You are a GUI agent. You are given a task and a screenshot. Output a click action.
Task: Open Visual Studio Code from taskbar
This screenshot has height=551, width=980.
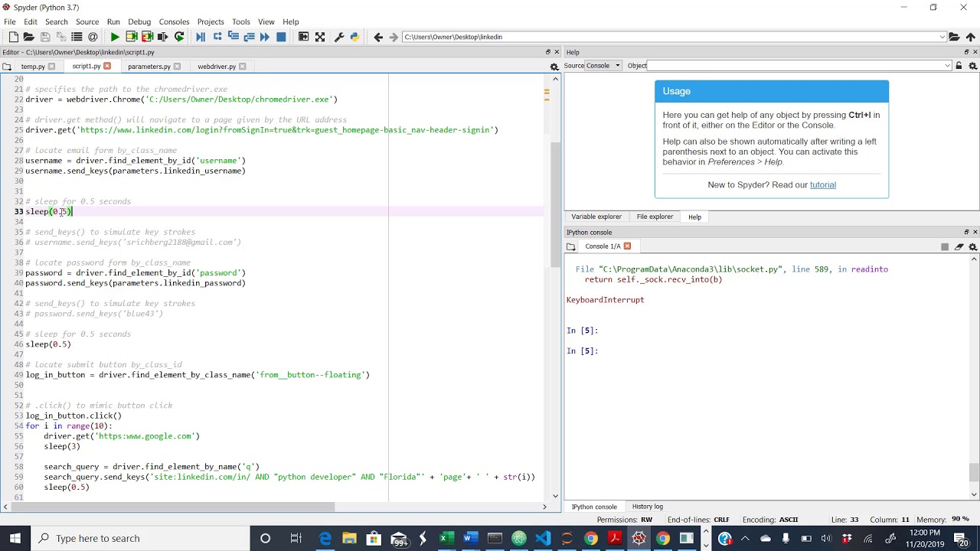click(543, 539)
